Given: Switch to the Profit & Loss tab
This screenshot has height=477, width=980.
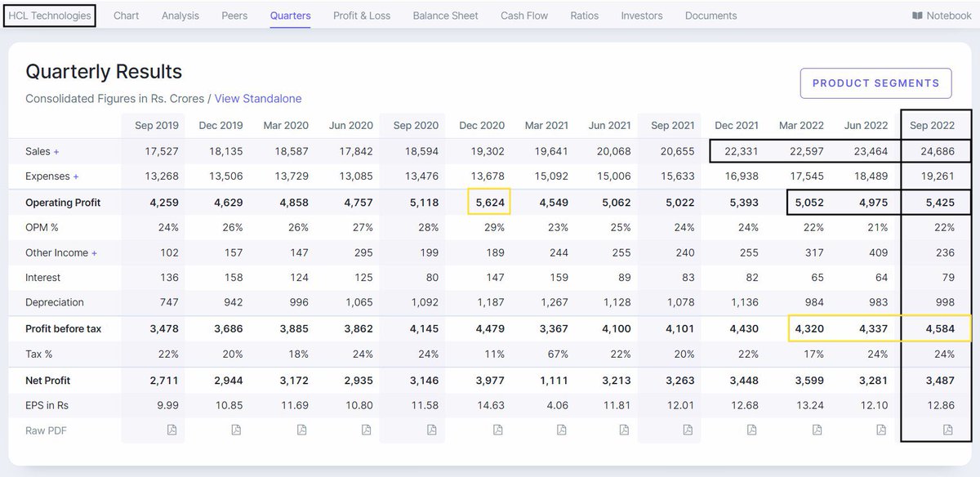Looking at the screenshot, I should coord(362,16).
